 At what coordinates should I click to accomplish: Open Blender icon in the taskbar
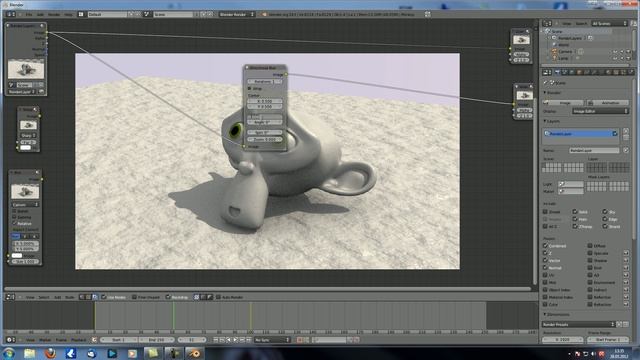click(194, 353)
